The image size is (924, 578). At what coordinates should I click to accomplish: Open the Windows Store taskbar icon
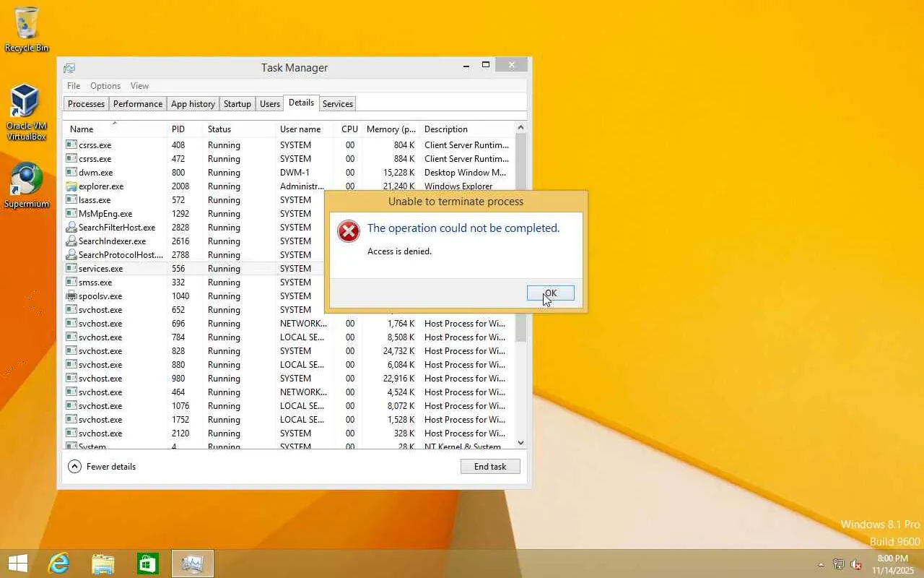[x=147, y=564]
